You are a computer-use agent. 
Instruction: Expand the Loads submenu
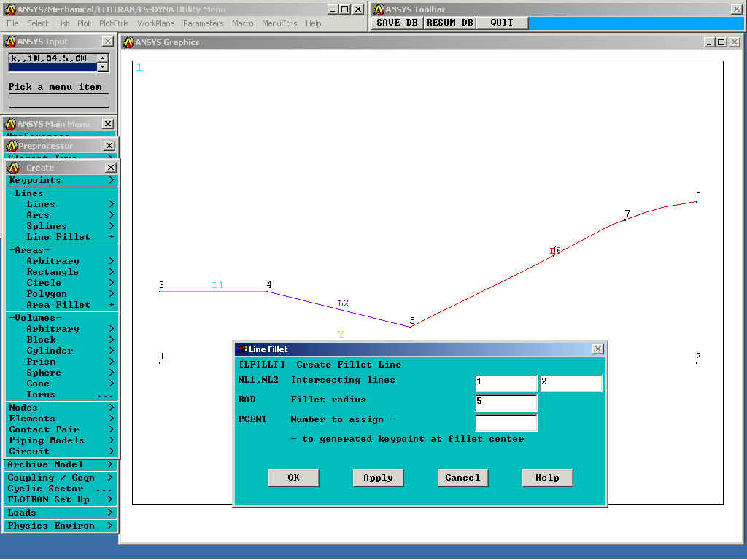(x=60, y=513)
